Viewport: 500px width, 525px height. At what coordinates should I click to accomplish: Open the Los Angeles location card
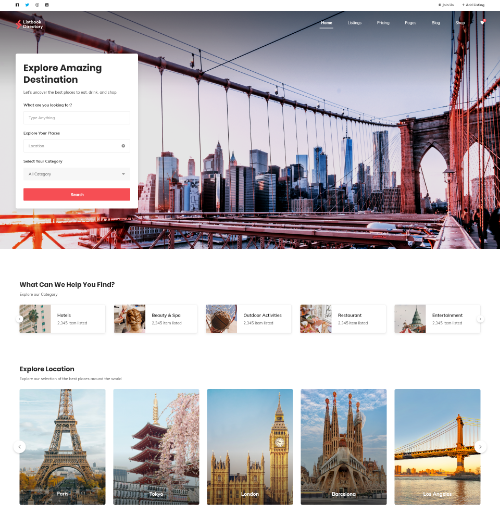coord(437,447)
